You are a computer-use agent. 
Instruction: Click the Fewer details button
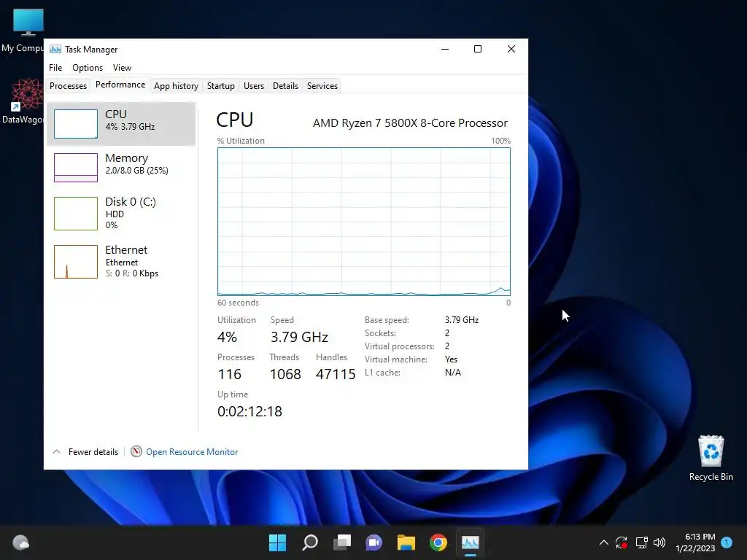[x=93, y=452]
